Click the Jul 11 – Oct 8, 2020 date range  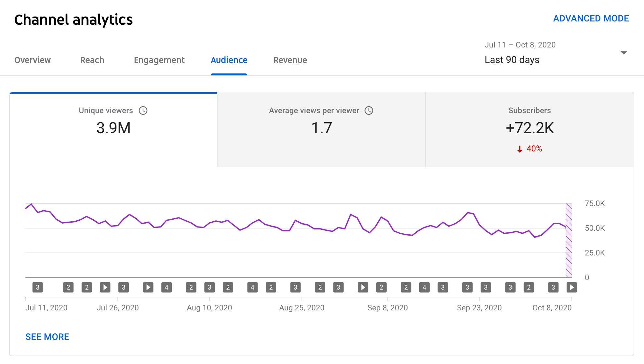click(520, 45)
